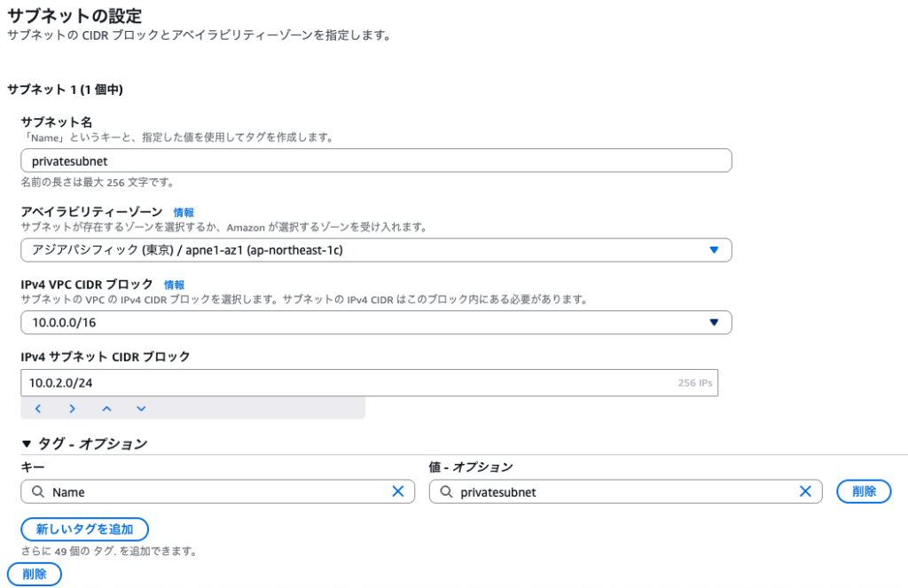Click the bottom 削除 subnet button
This screenshot has height=588, width=908.
[34, 574]
